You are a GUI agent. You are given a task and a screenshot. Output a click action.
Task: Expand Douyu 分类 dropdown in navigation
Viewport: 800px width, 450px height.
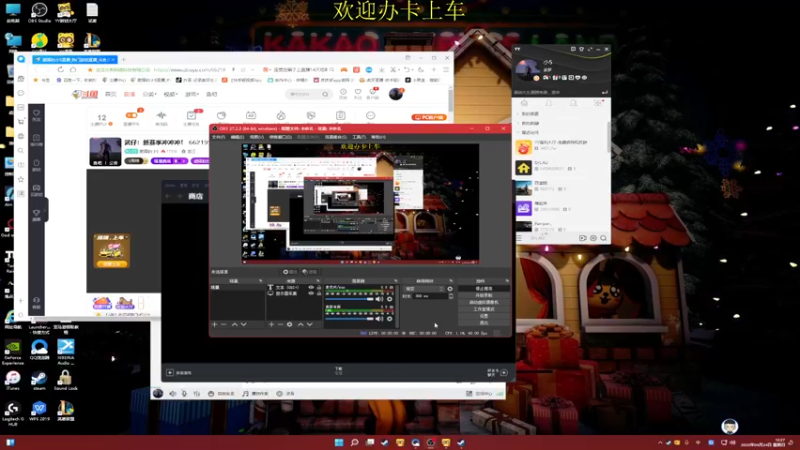click(149, 94)
